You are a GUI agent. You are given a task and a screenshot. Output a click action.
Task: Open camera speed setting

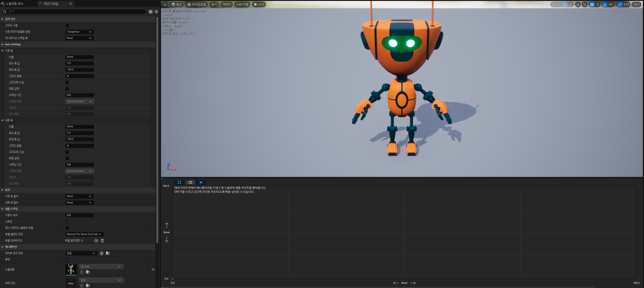pos(636,4)
